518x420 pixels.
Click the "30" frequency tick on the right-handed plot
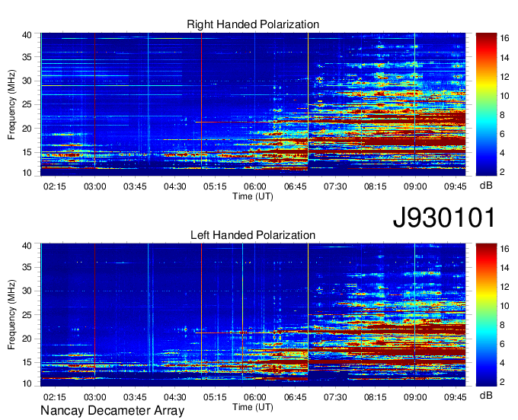tap(27, 81)
